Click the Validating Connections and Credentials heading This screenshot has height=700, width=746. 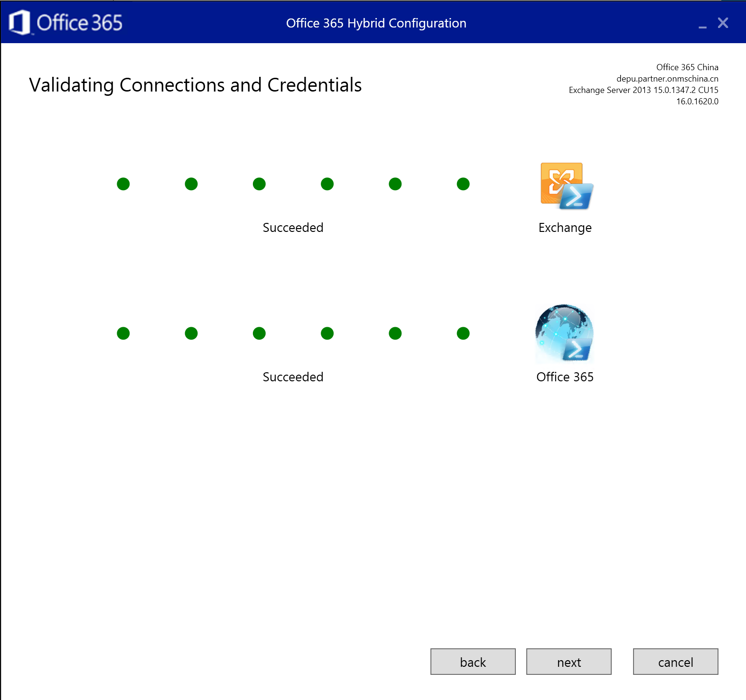pos(196,85)
